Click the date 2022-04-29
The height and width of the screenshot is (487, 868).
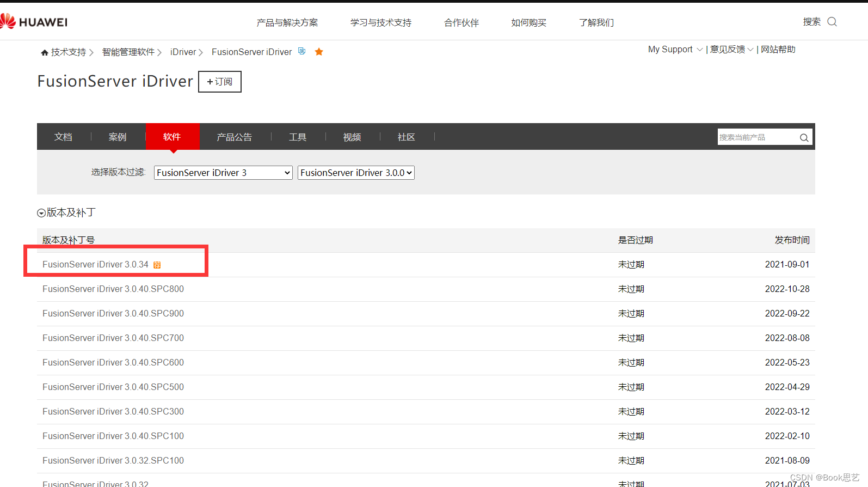click(x=787, y=387)
